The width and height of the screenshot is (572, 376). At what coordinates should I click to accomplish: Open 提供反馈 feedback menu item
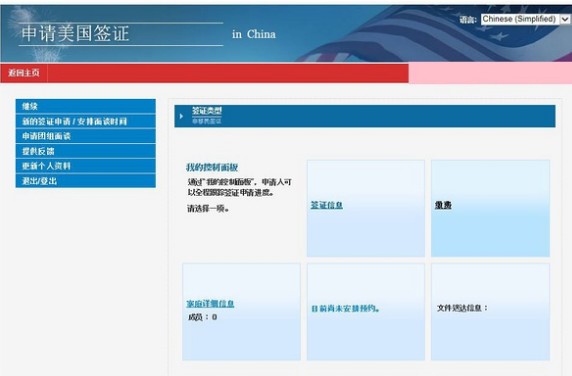pyautogui.click(x=85, y=151)
